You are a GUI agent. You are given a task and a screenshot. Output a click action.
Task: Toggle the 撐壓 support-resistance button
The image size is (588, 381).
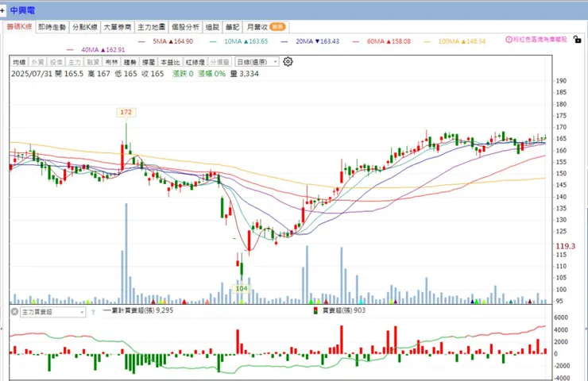(148, 62)
